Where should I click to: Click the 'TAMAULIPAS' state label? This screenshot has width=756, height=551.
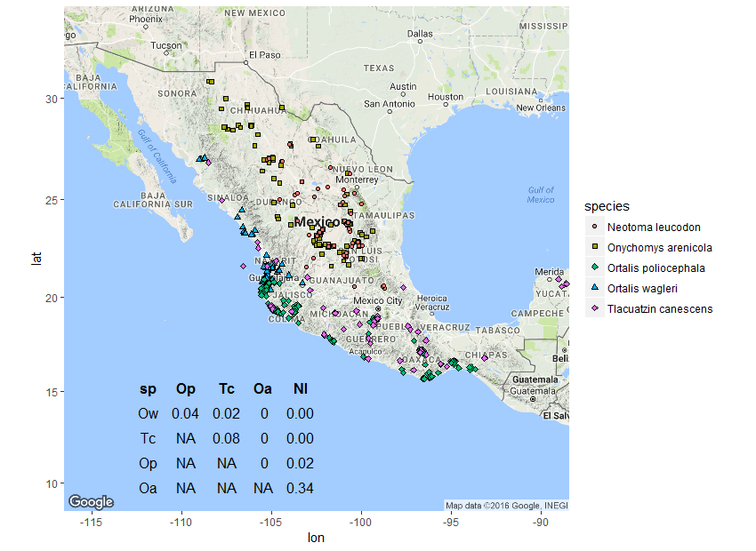point(383,215)
